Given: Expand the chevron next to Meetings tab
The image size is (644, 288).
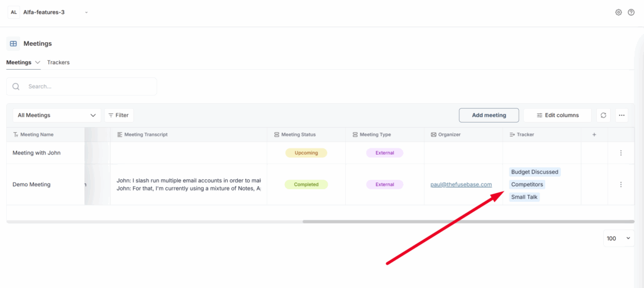Looking at the screenshot, I should point(38,62).
